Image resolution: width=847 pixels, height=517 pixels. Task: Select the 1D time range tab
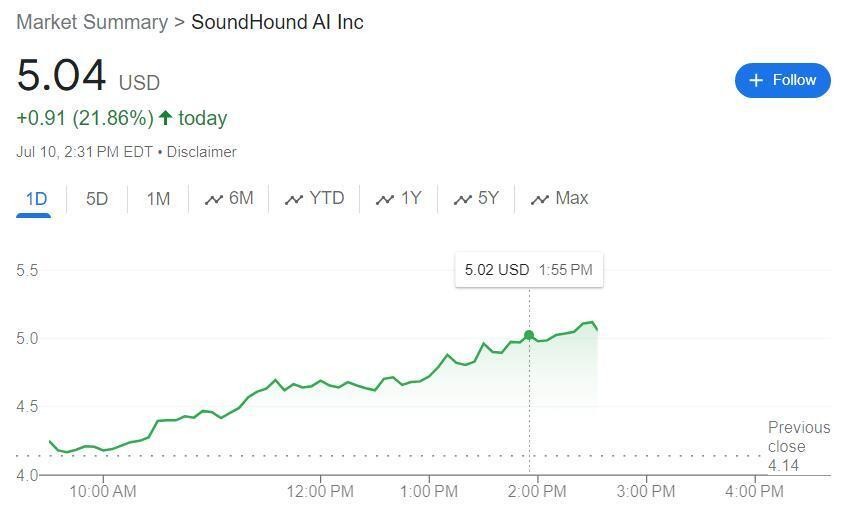click(x=36, y=199)
